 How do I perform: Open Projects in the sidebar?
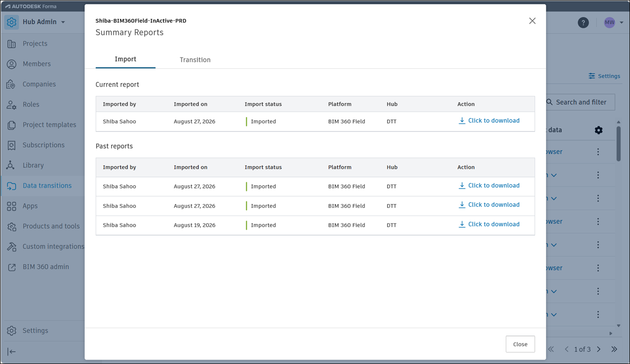(35, 44)
